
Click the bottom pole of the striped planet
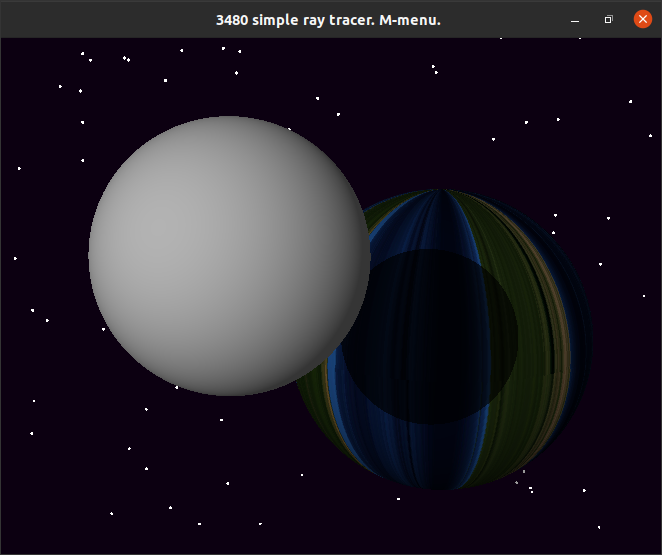(x=440, y=486)
